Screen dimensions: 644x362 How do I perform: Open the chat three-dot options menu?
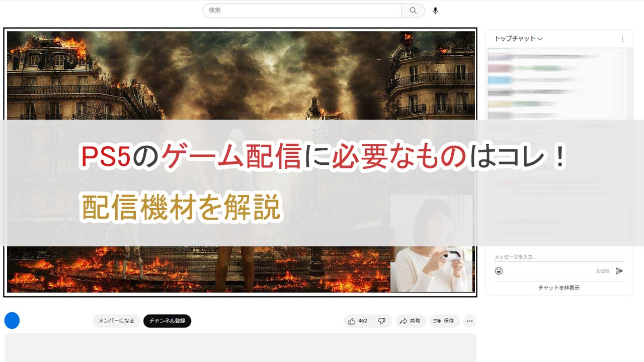tap(622, 39)
